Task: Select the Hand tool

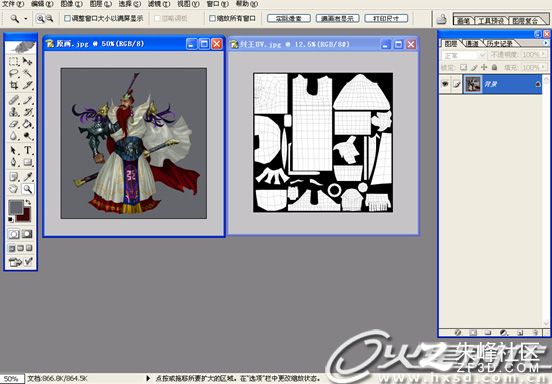Action: (13, 189)
